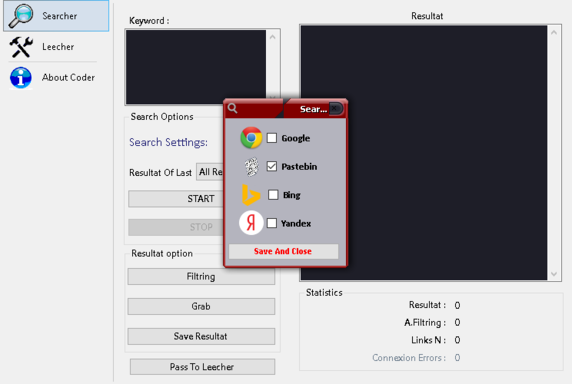Click the A.Filtring : statistic label
This screenshot has height=384, width=572.
(425, 323)
